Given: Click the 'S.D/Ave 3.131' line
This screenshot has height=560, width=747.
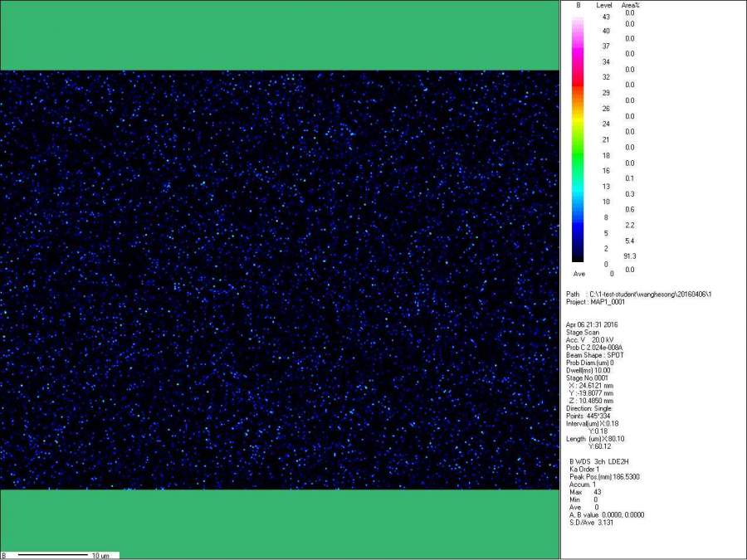Looking at the screenshot, I should (x=592, y=523).
